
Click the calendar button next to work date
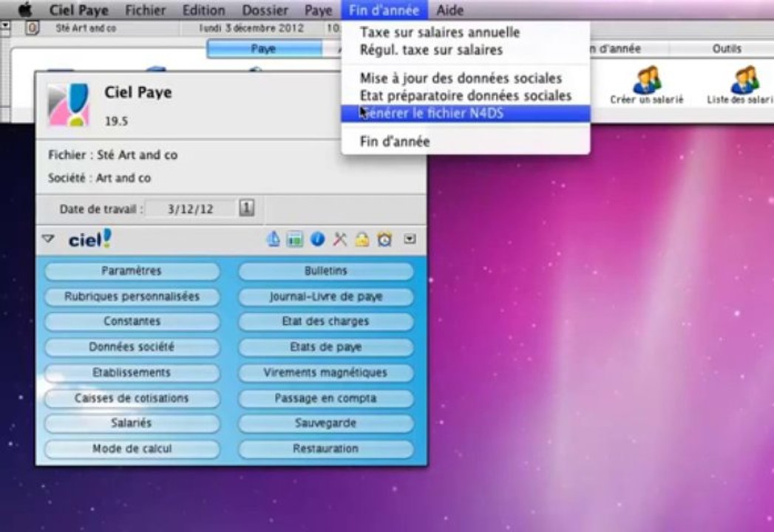247,208
